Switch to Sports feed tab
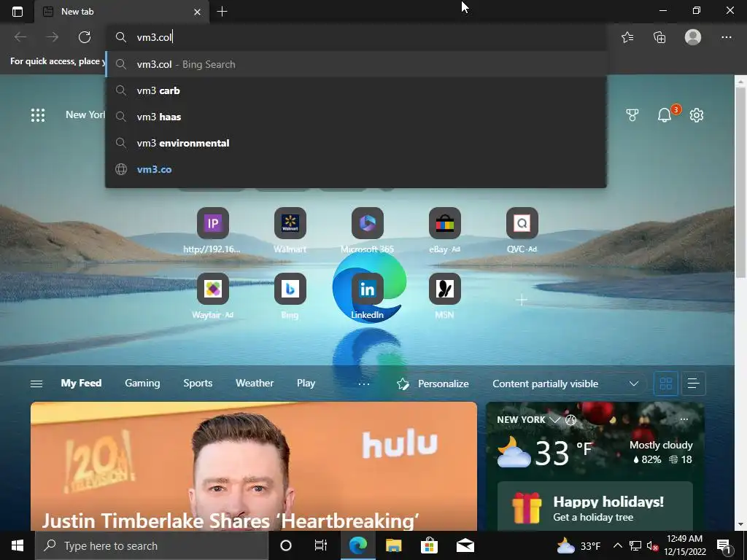Image resolution: width=747 pixels, height=560 pixels. coord(198,384)
